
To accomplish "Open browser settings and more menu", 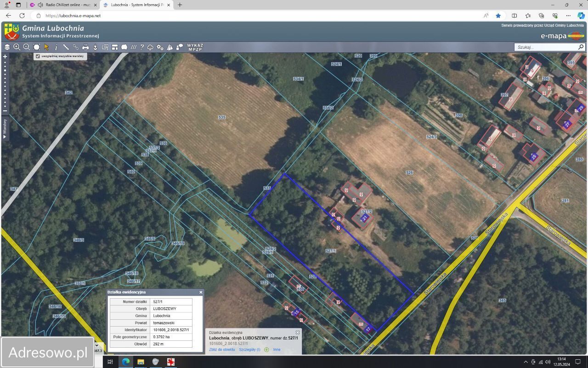I will (x=568, y=16).
